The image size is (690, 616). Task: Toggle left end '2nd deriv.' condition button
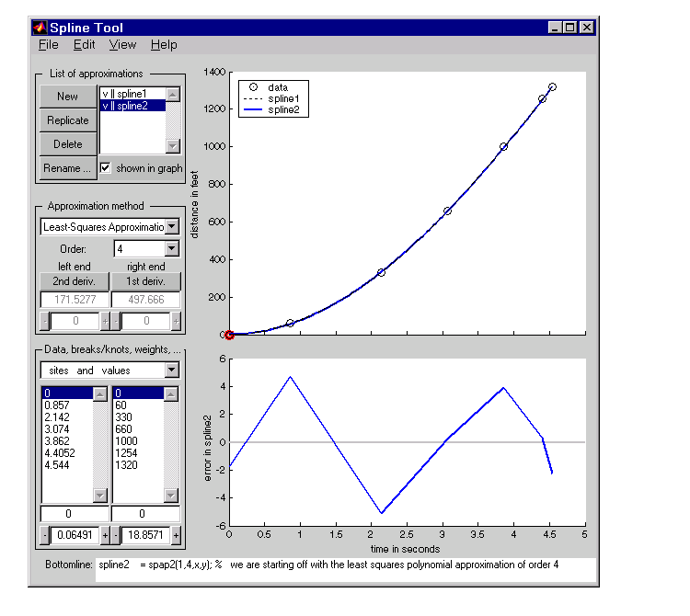click(x=74, y=281)
